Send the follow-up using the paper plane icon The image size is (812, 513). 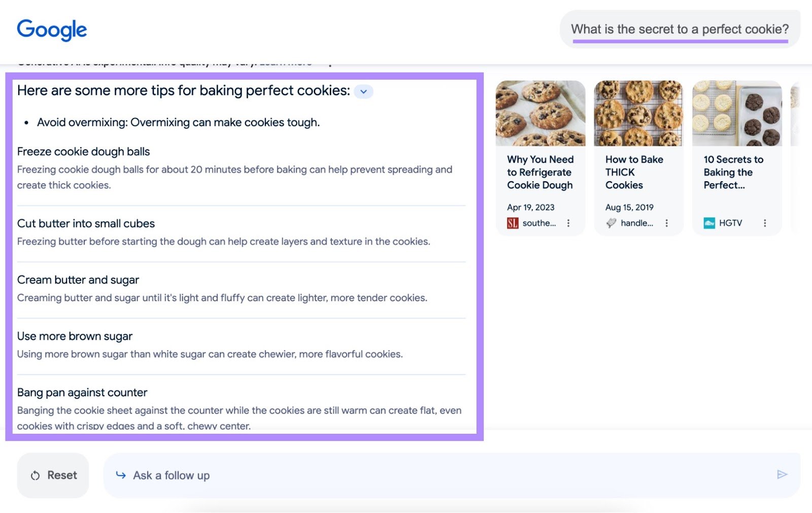[782, 475]
